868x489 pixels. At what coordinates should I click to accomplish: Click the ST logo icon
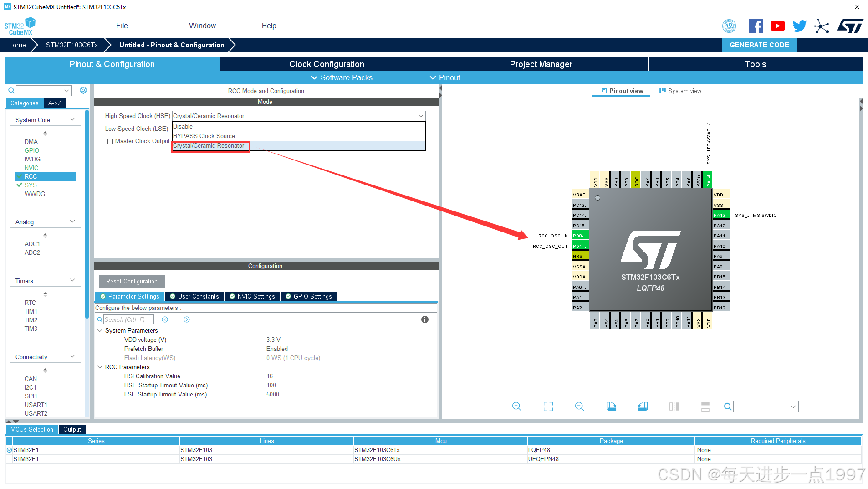pyautogui.click(x=850, y=26)
